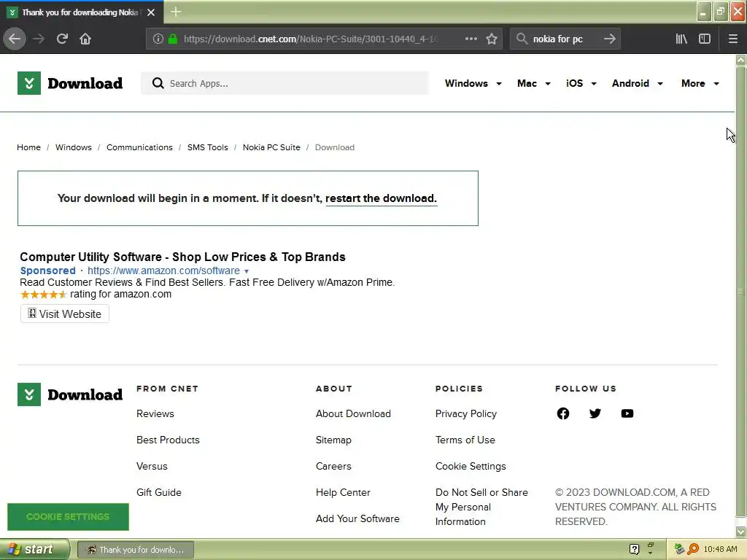
Task: Click the 'nokia for pc' search box
Action: pyautogui.click(x=565, y=39)
